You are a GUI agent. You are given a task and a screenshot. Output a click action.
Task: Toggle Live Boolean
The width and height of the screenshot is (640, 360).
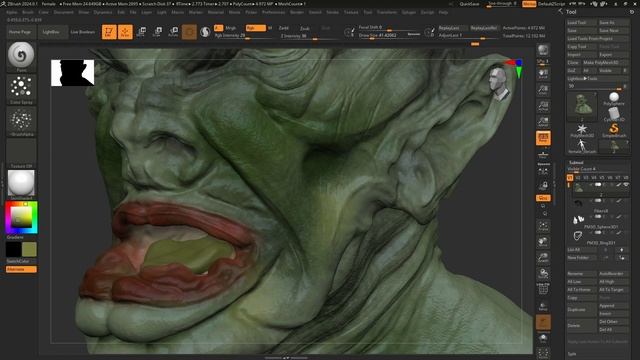[83, 32]
